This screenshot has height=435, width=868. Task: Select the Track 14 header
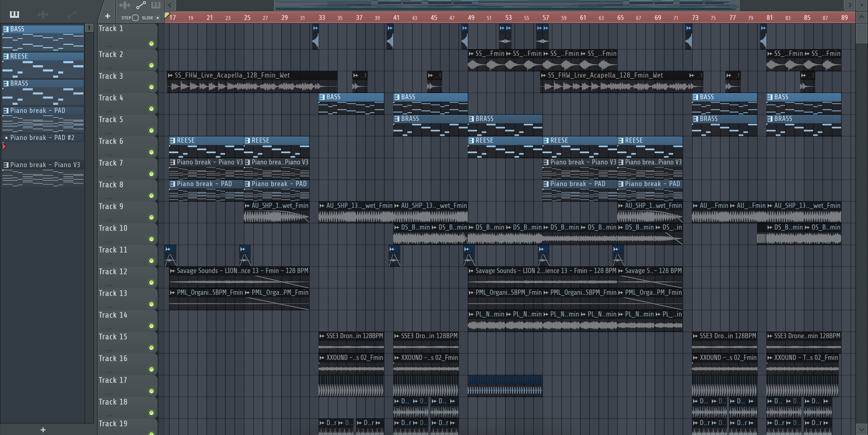pyautogui.click(x=127, y=321)
